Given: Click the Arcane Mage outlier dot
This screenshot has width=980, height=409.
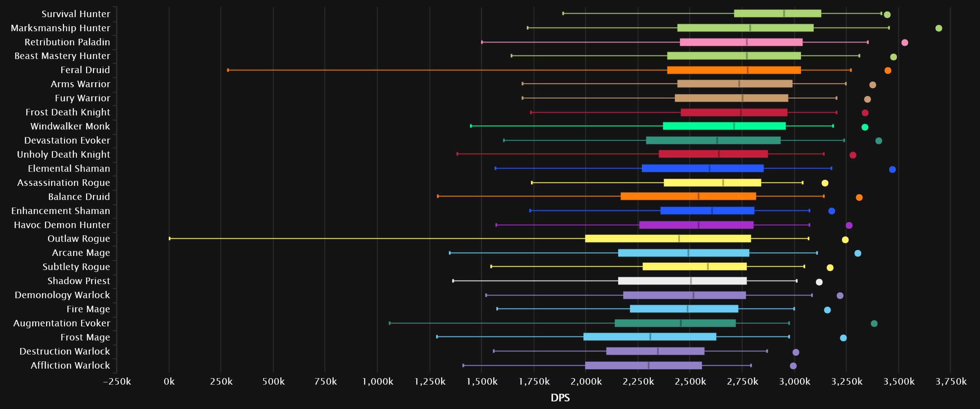Looking at the screenshot, I should (857, 253).
